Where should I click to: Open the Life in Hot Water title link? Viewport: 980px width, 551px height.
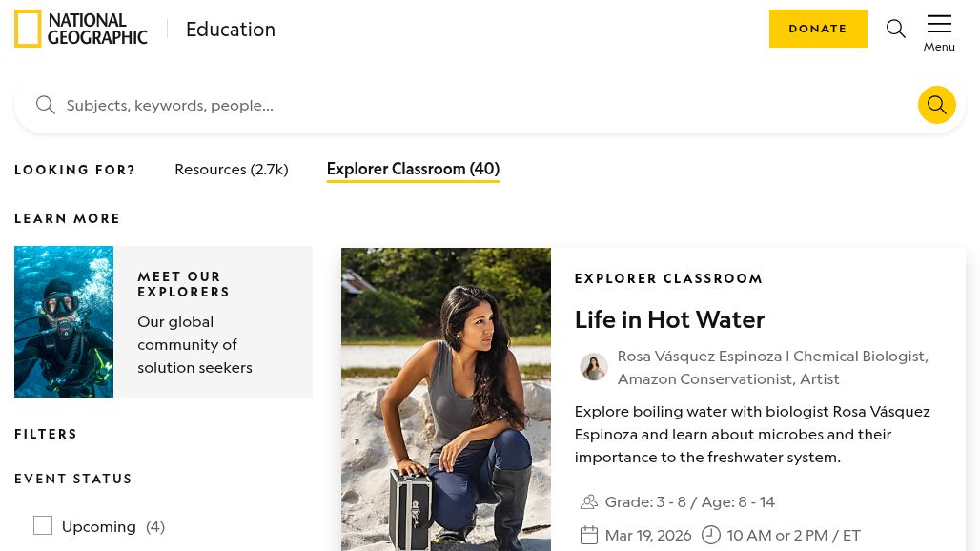point(669,319)
